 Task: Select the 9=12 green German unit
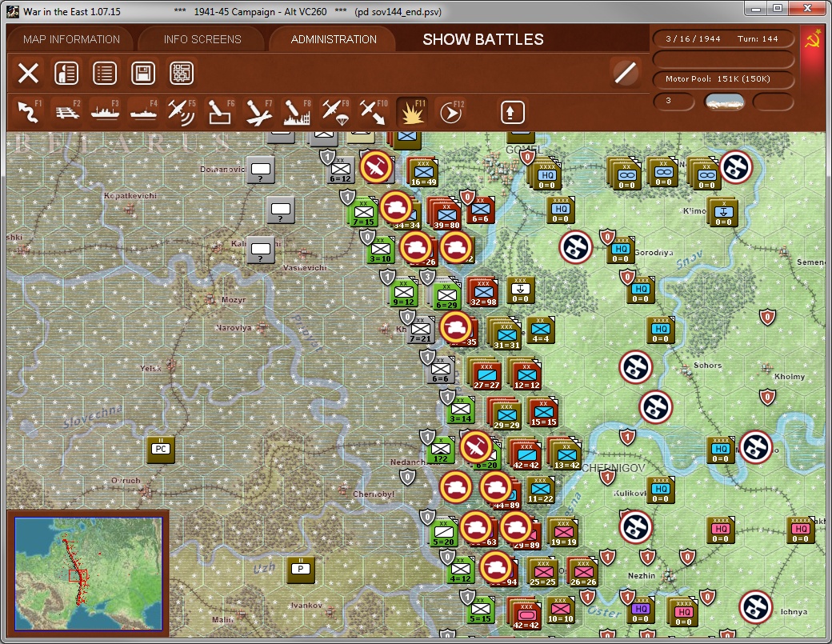coord(403,292)
